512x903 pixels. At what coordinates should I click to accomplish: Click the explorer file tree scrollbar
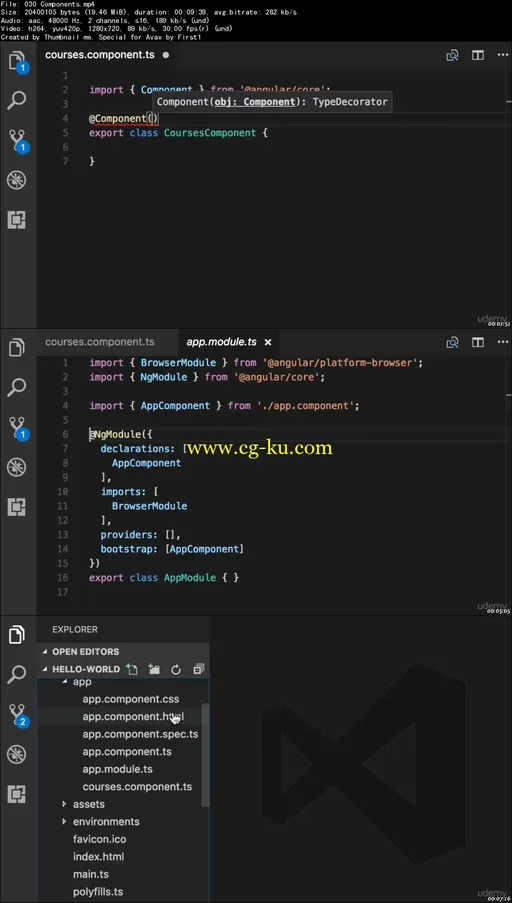click(x=206, y=754)
